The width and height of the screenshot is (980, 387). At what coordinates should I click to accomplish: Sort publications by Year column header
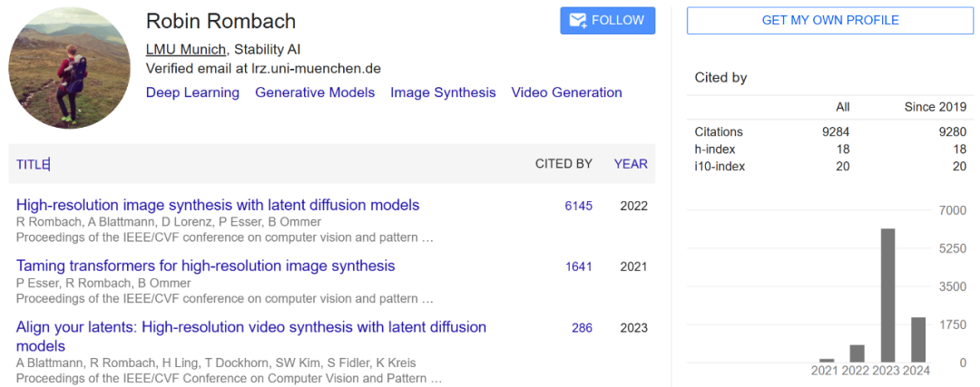click(x=631, y=164)
